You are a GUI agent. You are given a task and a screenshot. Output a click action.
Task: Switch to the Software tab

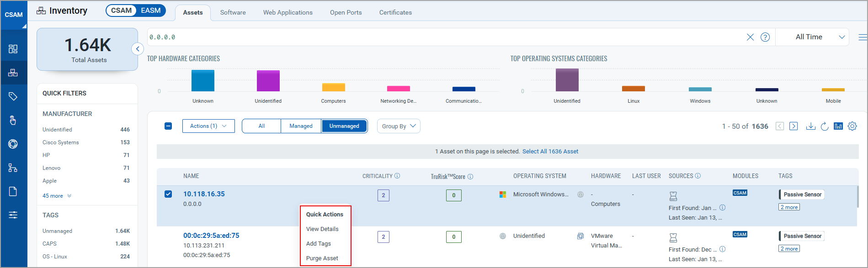click(x=233, y=12)
